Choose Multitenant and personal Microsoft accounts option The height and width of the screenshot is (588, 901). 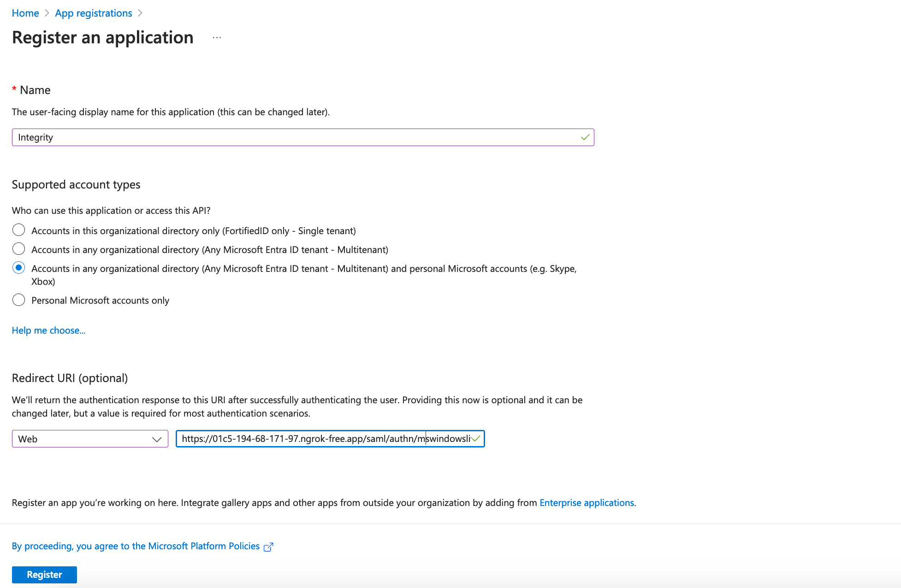click(18, 268)
